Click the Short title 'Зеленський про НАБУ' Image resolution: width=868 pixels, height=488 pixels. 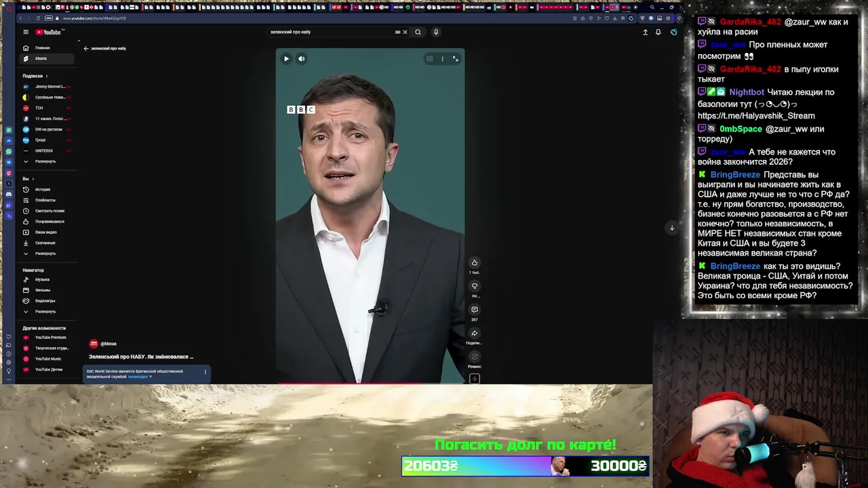click(x=141, y=357)
